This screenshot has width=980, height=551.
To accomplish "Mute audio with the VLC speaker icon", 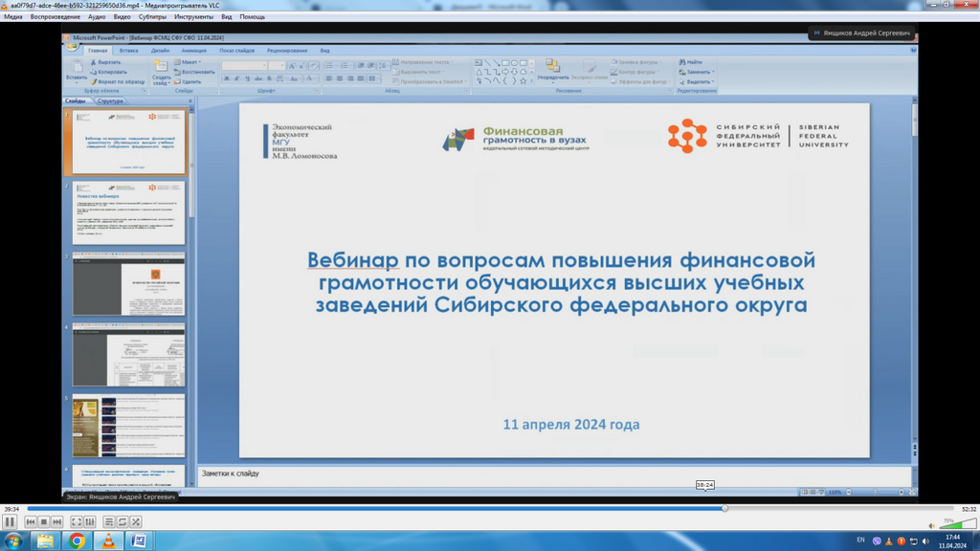I will click(932, 525).
